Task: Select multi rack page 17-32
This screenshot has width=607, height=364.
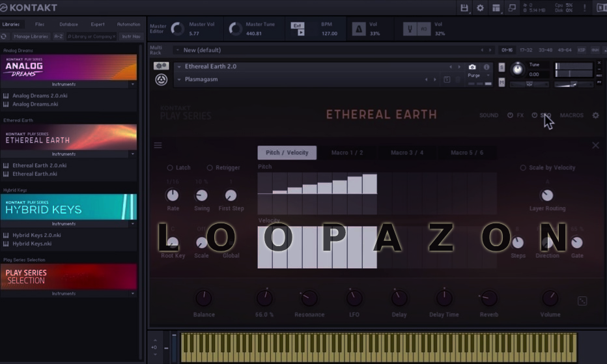Action: coord(526,50)
